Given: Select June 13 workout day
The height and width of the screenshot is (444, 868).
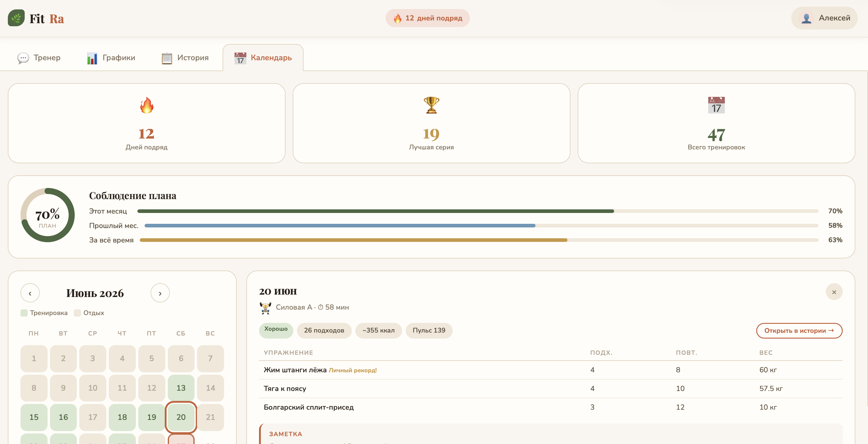Looking at the screenshot, I should (181, 388).
